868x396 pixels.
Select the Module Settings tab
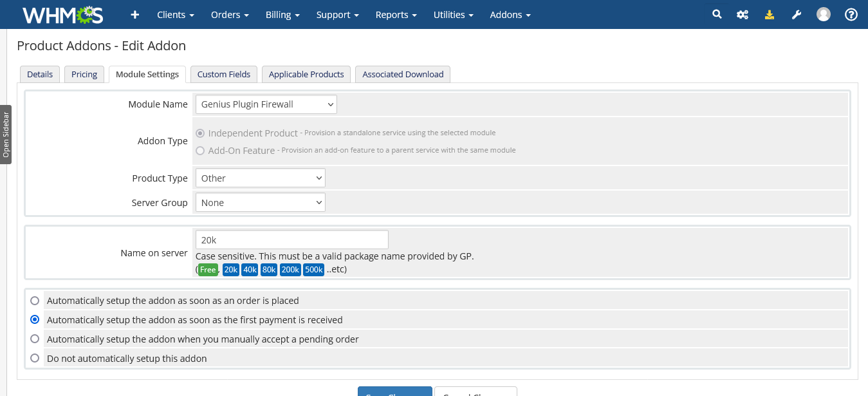[147, 75]
